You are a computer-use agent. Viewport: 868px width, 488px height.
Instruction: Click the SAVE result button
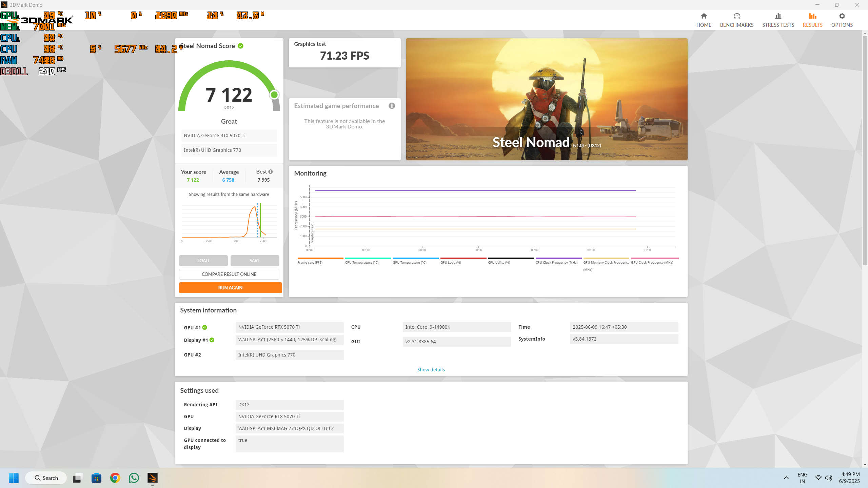tap(255, 261)
